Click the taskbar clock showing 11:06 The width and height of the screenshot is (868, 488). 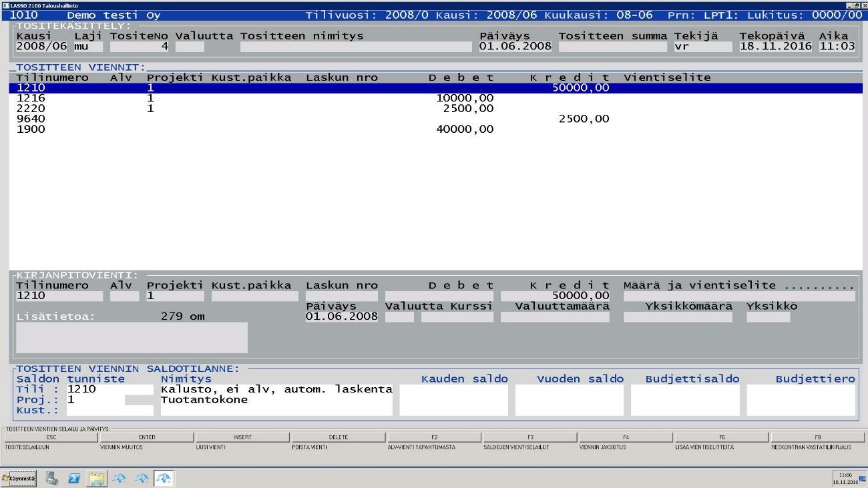click(845, 478)
